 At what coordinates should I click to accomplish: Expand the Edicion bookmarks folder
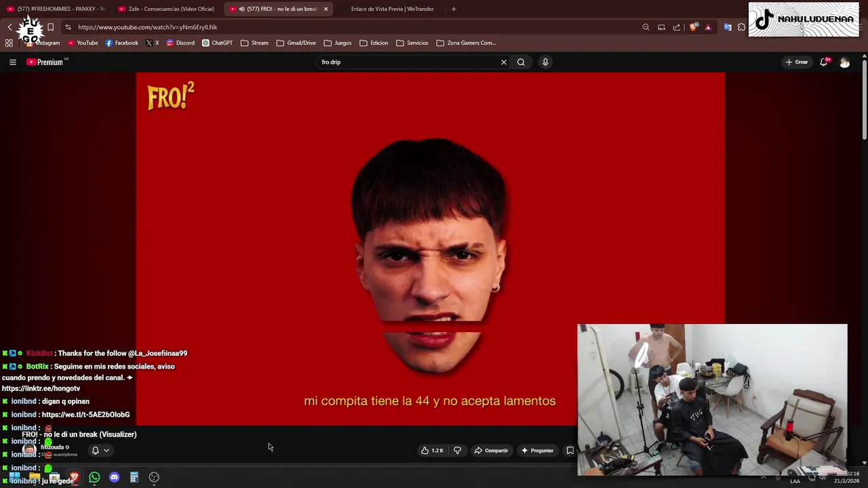click(x=374, y=43)
